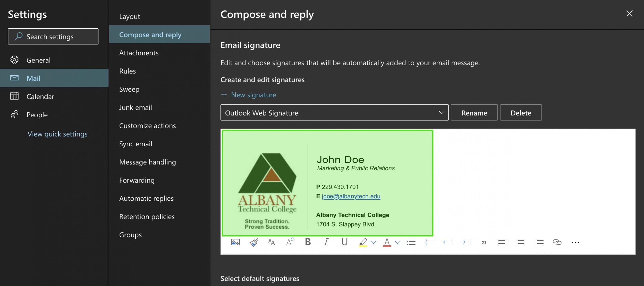The height and width of the screenshot is (286, 644).
Task: Select Compose and reply page
Action: tap(159, 34)
